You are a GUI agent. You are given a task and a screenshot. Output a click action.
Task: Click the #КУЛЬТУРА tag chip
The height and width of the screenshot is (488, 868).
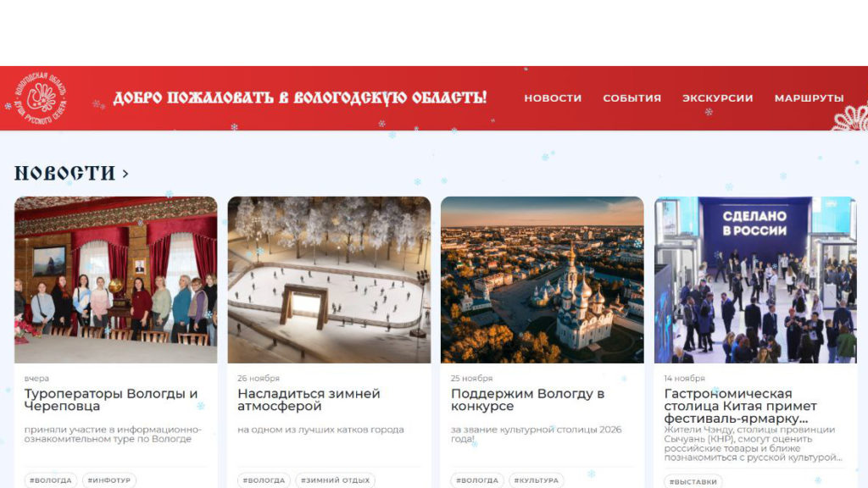(x=536, y=480)
